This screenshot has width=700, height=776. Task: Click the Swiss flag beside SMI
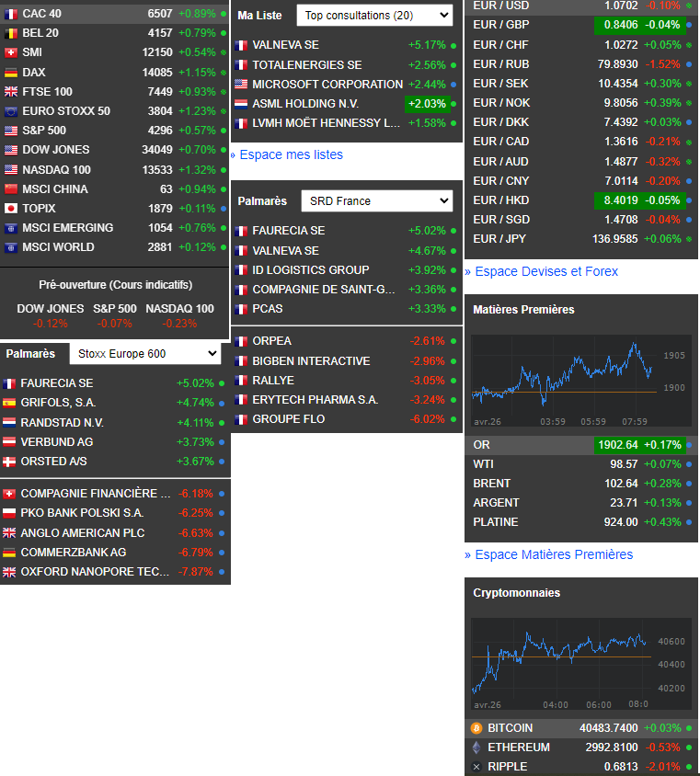11,52
